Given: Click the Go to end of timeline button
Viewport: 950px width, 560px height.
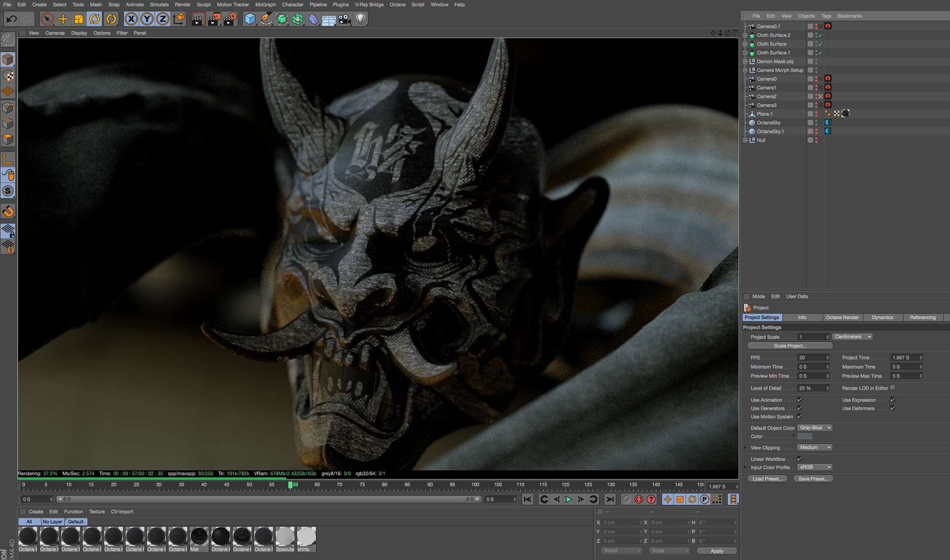Looking at the screenshot, I should click(610, 499).
